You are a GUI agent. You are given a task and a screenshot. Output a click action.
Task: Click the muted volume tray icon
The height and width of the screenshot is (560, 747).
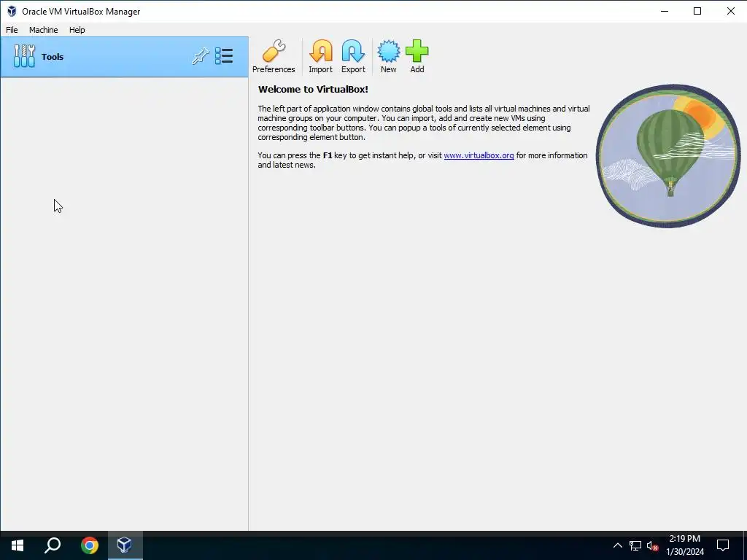652,545
